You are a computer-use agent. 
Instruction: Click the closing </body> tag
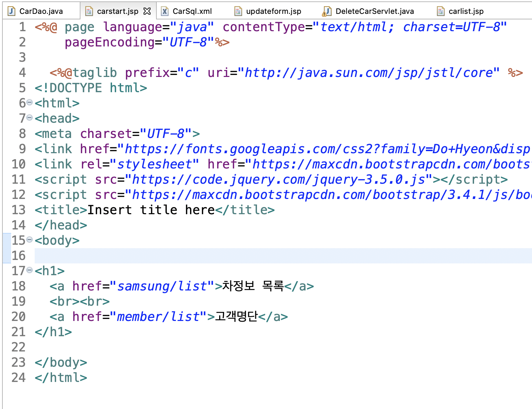coord(61,363)
